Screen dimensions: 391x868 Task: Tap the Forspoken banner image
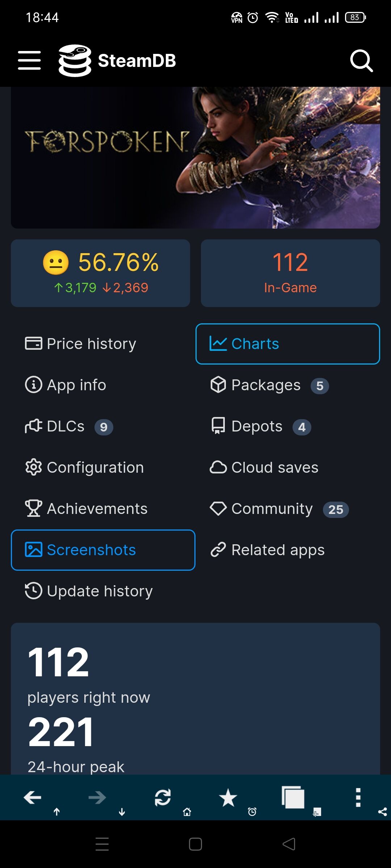[195, 158]
